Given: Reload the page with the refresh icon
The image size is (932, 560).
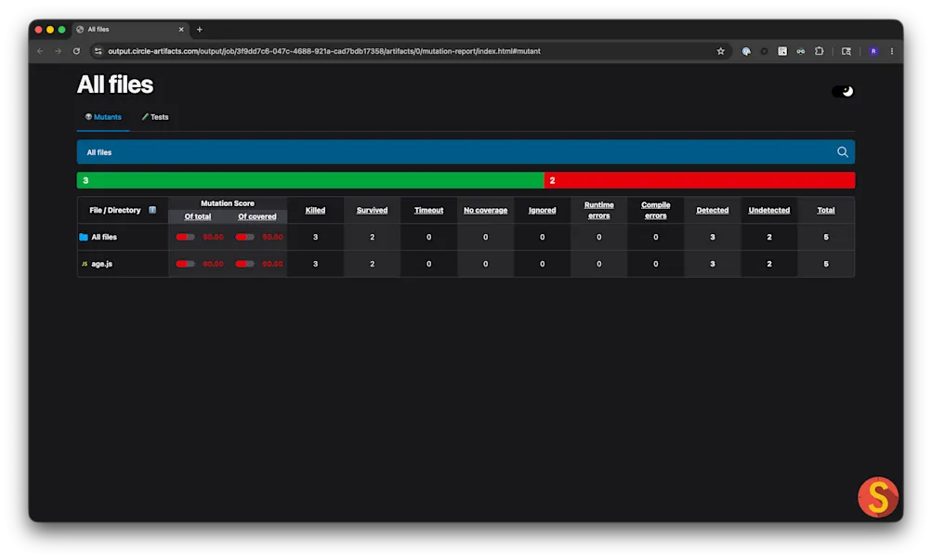Looking at the screenshot, I should coord(76,51).
